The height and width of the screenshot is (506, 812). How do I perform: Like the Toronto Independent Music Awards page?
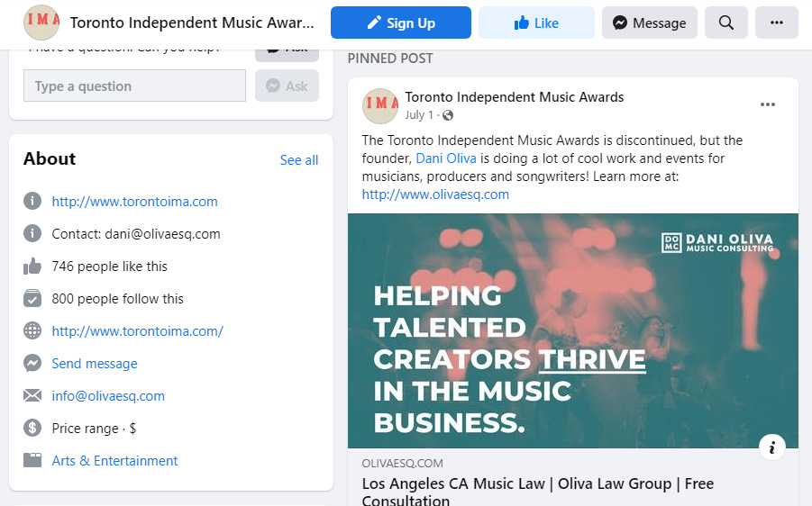point(536,23)
